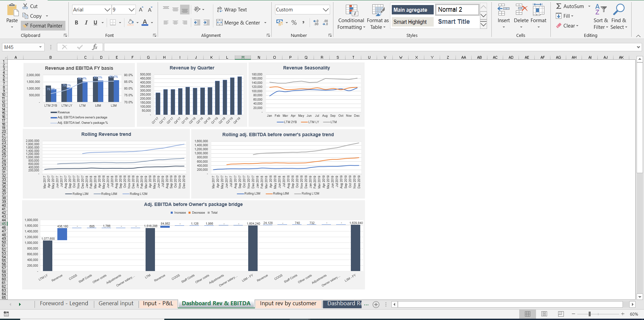Select column M header
The height and width of the screenshot is (320, 644).
click(x=243, y=57)
